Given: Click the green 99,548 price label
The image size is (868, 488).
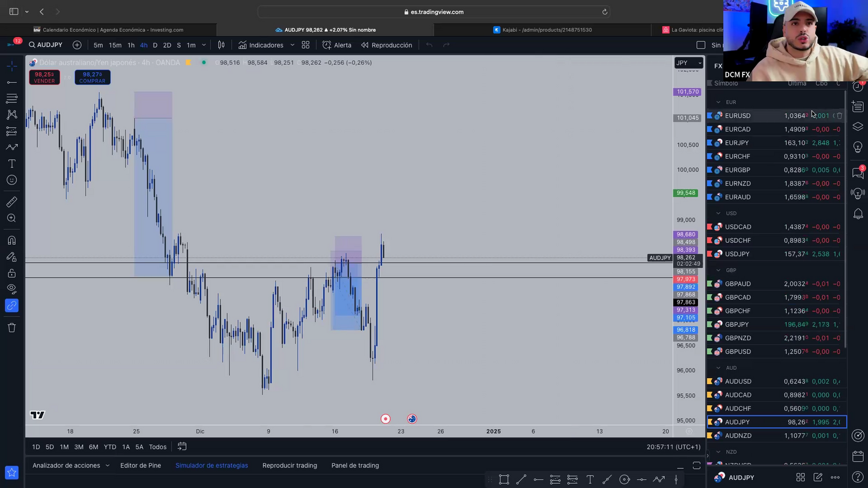Looking at the screenshot, I should [686, 193].
